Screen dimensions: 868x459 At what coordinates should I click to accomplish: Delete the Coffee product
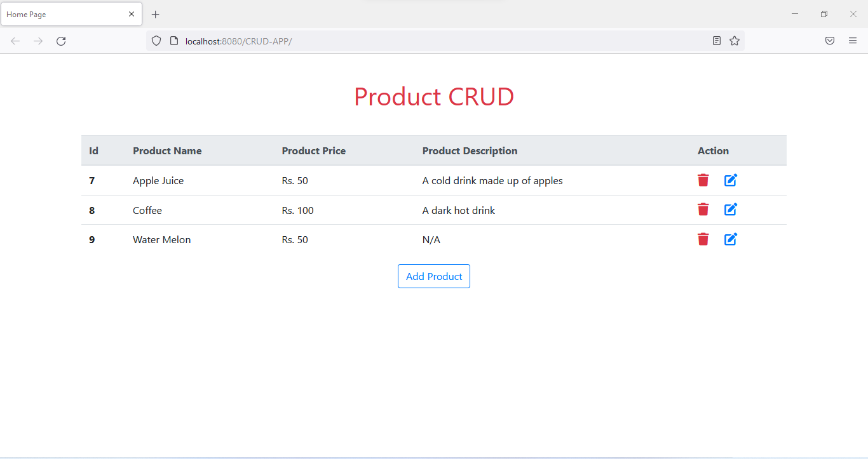pyautogui.click(x=703, y=210)
